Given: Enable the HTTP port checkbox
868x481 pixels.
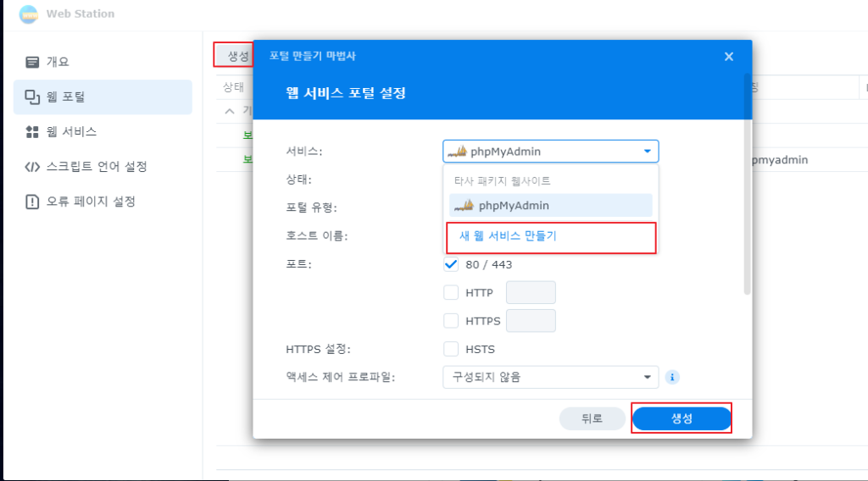Looking at the screenshot, I should click(x=451, y=292).
